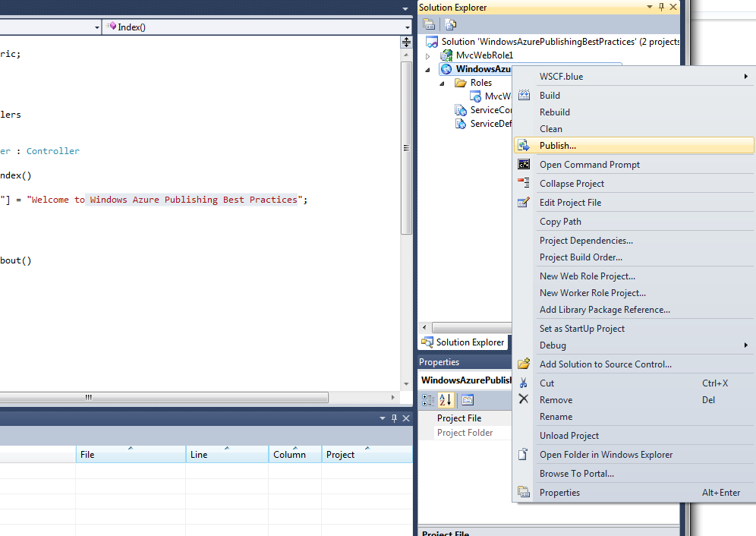Collapse the Roles folder node

[x=442, y=84]
